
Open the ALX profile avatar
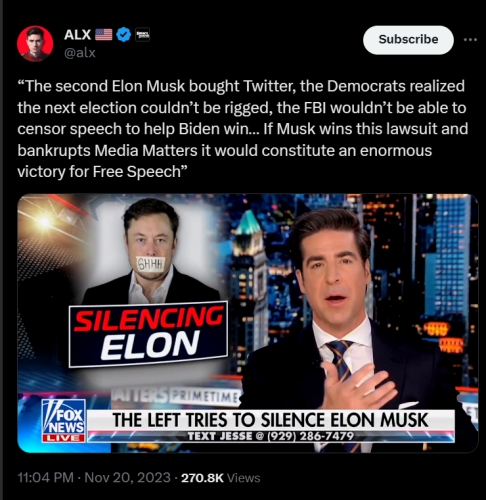(x=35, y=44)
